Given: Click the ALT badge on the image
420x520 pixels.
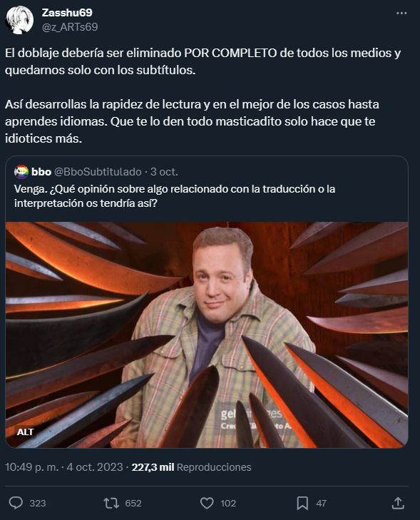Looking at the screenshot, I should pos(25,432).
